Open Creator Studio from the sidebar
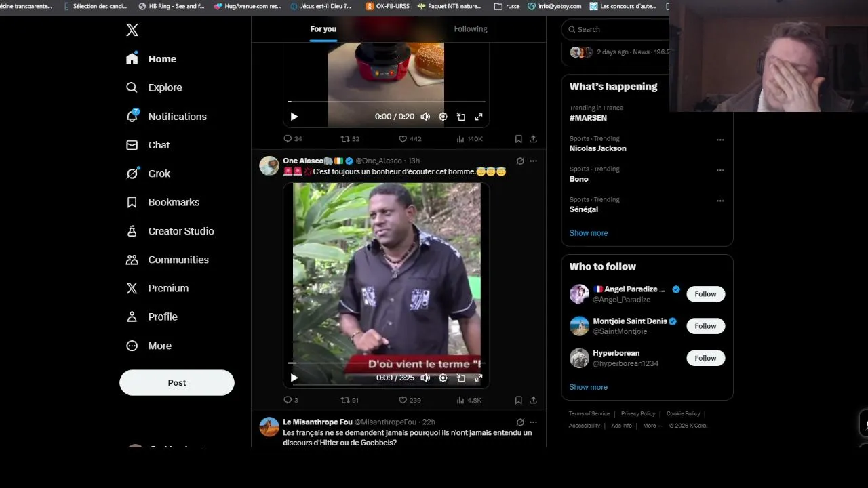 tap(170, 231)
